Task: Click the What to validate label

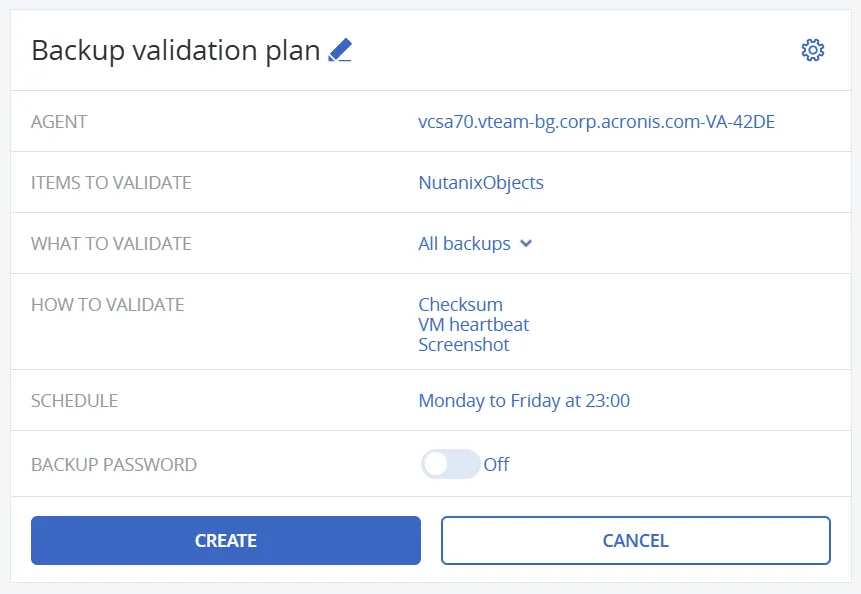Action: tap(111, 244)
